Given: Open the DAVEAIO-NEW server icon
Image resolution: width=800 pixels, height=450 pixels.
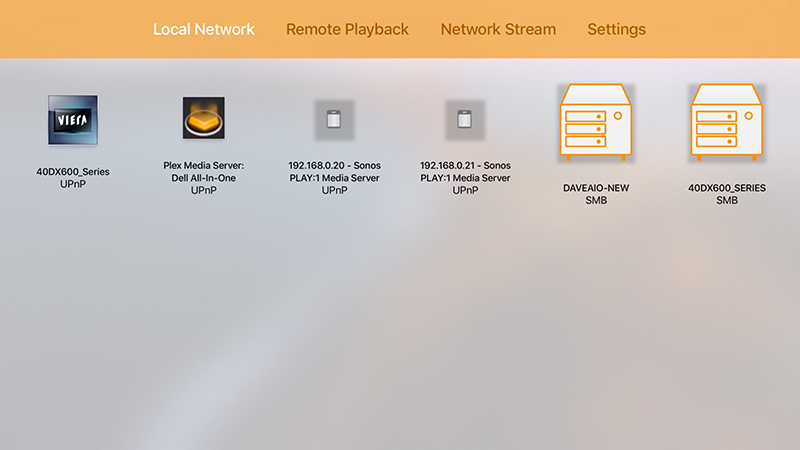Looking at the screenshot, I should 596,122.
